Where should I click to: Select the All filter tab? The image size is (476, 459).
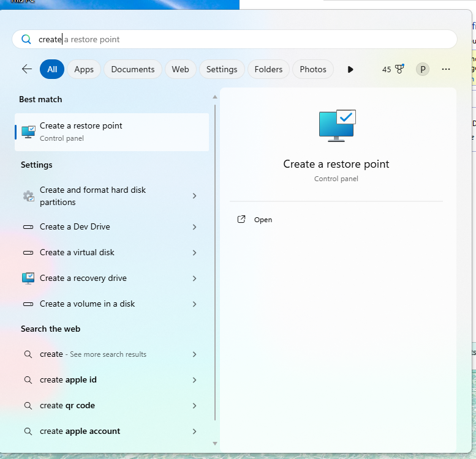pyautogui.click(x=52, y=69)
